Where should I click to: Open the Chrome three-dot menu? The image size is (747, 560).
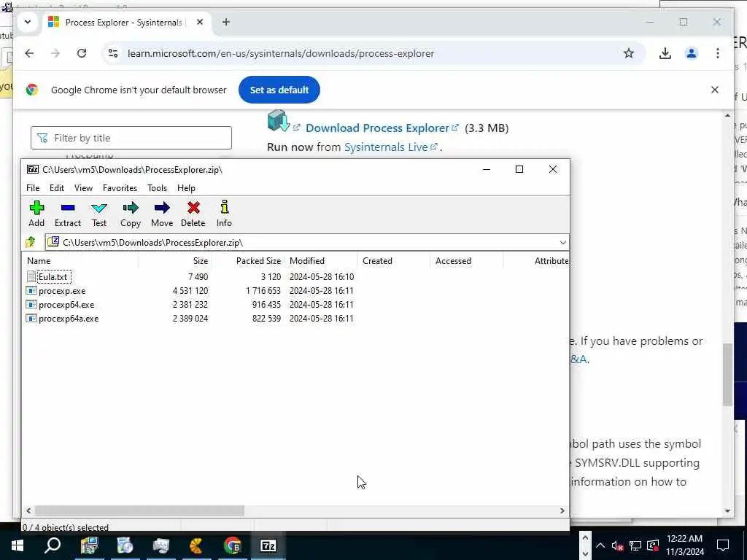coord(718,53)
